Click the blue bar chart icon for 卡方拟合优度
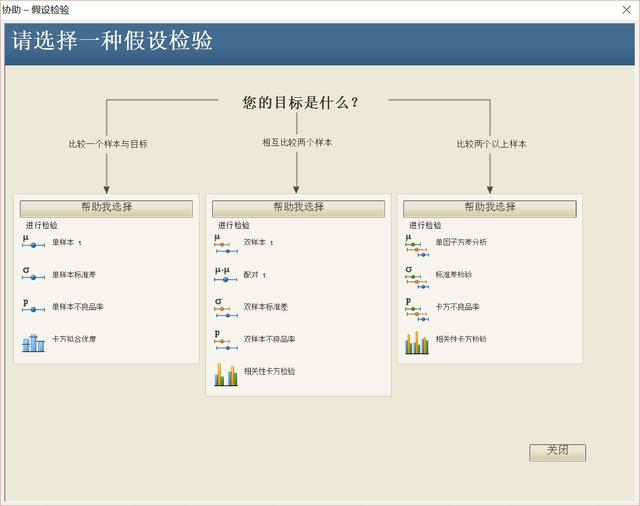640x506 pixels. pyautogui.click(x=33, y=343)
